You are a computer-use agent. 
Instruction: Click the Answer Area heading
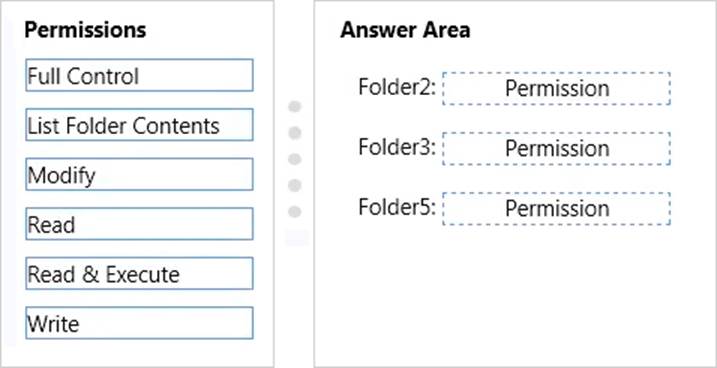coord(405,30)
